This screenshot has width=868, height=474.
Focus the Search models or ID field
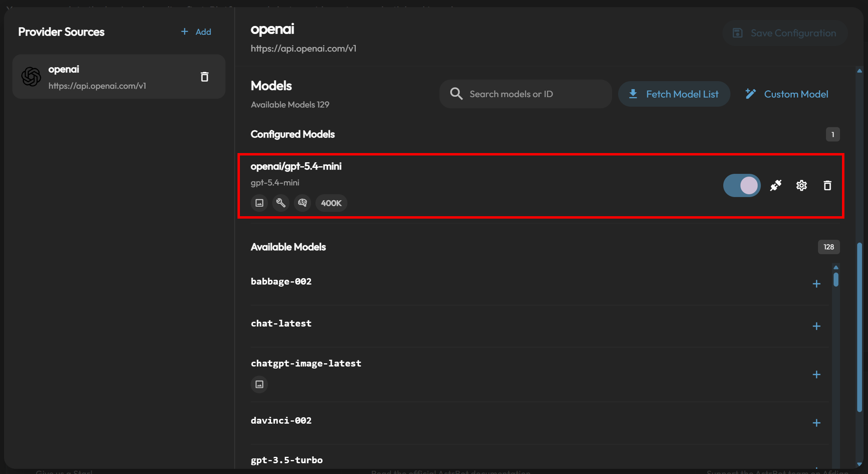pos(525,94)
